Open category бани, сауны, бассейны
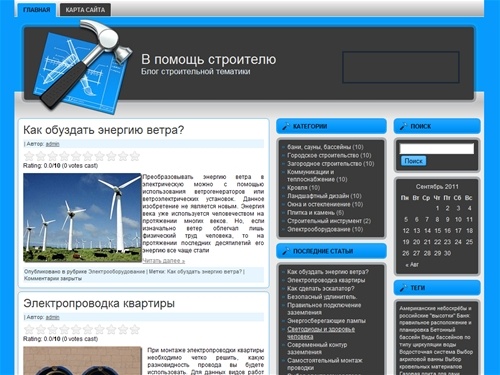 point(319,147)
